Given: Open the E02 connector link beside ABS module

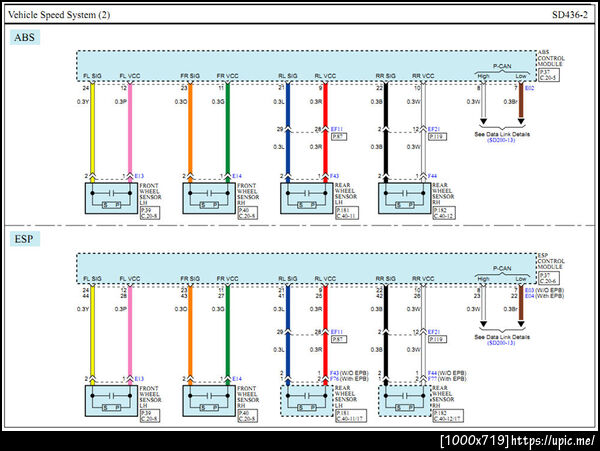Looking at the screenshot, I should click(x=530, y=88).
